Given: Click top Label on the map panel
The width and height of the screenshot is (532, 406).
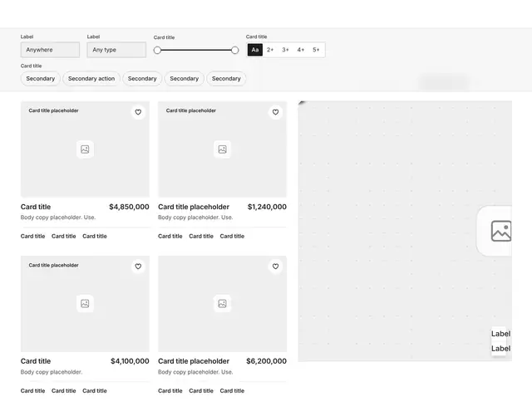Looking at the screenshot, I should [x=500, y=334].
